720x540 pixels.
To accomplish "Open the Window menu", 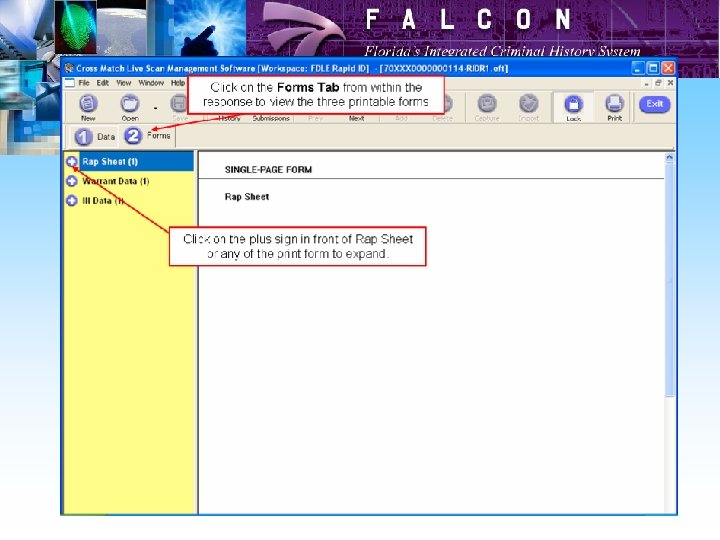I will [x=151, y=83].
